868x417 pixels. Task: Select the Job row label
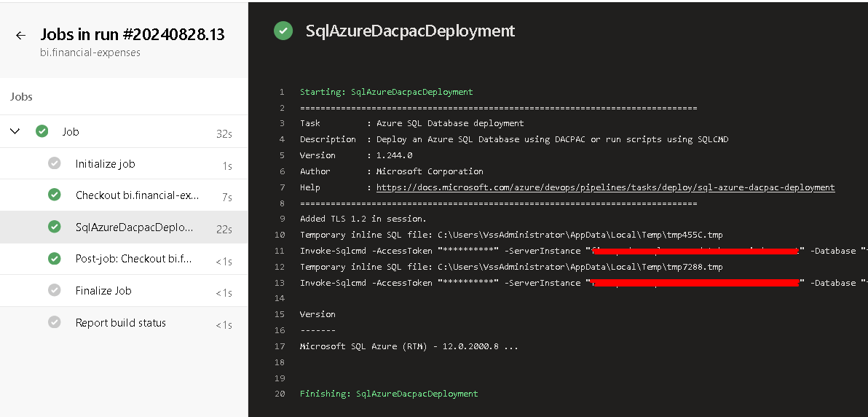(71, 131)
